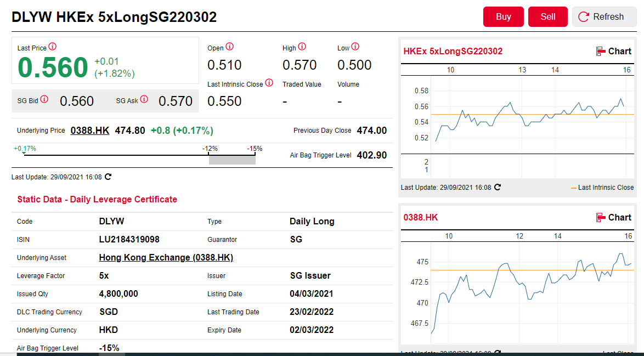Click the underlying change +0.8 (+0.17%)
Image resolution: width=644 pixels, height=356 pixels.
tap(182, 131)
